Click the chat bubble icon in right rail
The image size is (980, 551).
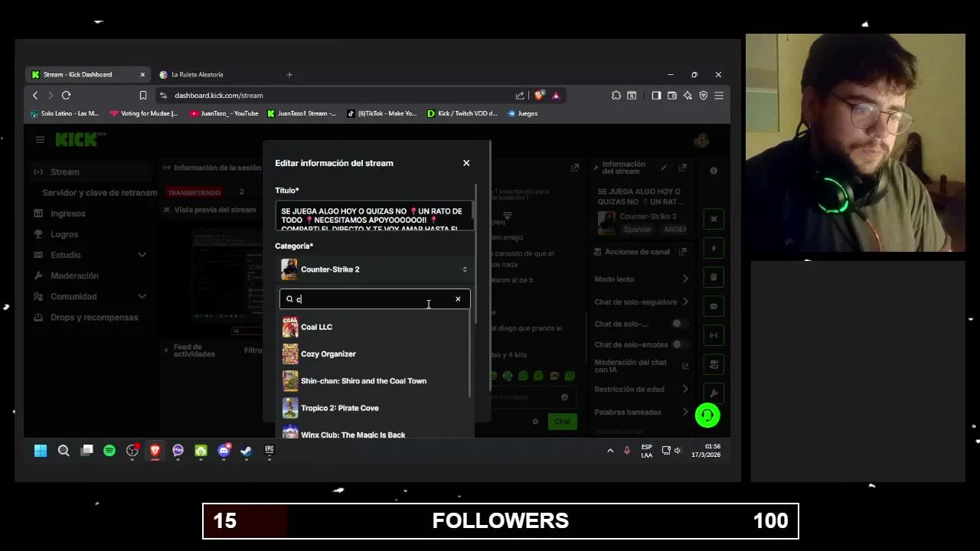pyautogui.click(x=714, y=306)
